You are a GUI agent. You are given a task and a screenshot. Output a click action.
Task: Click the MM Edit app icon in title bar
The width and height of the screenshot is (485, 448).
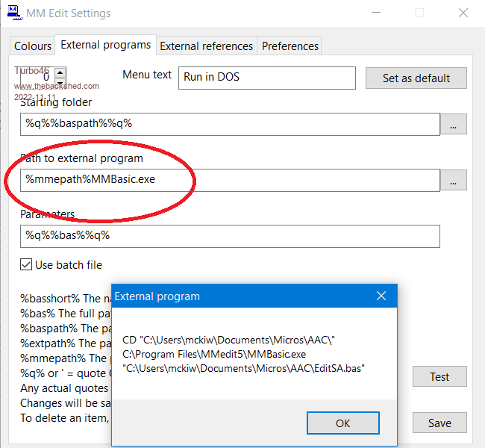[13, 12]
